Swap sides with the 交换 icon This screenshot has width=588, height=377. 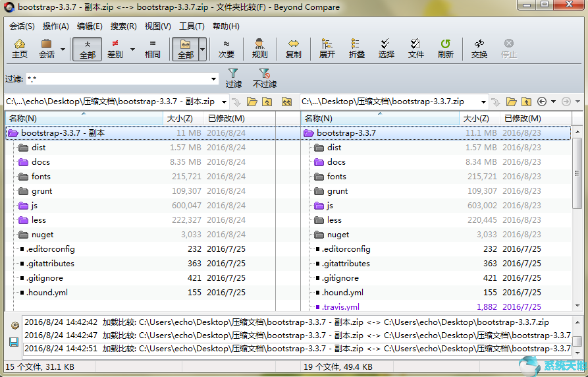point(479,49)
